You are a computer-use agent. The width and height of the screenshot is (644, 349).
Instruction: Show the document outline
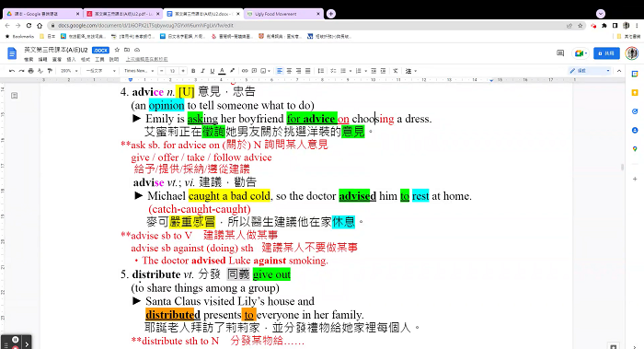15,96
